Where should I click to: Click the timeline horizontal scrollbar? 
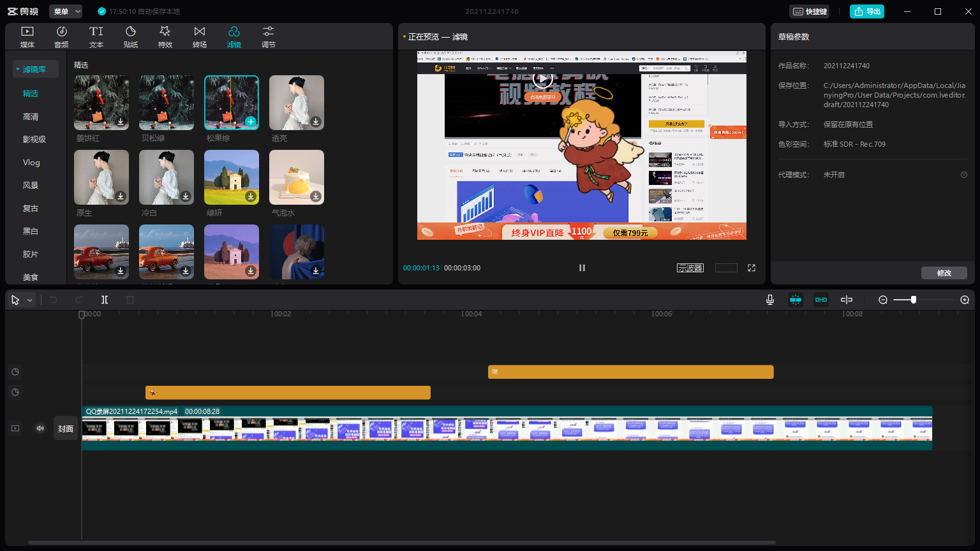402,543
